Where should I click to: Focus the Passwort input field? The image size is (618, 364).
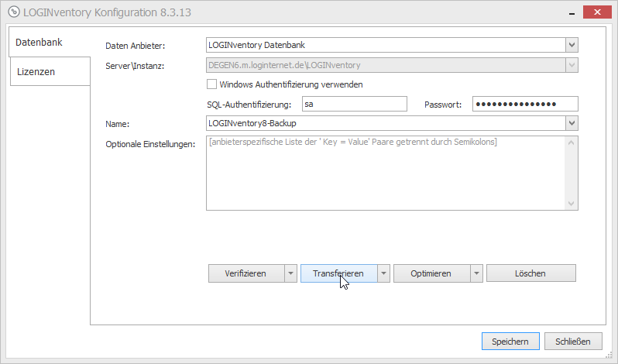(525, 104)
